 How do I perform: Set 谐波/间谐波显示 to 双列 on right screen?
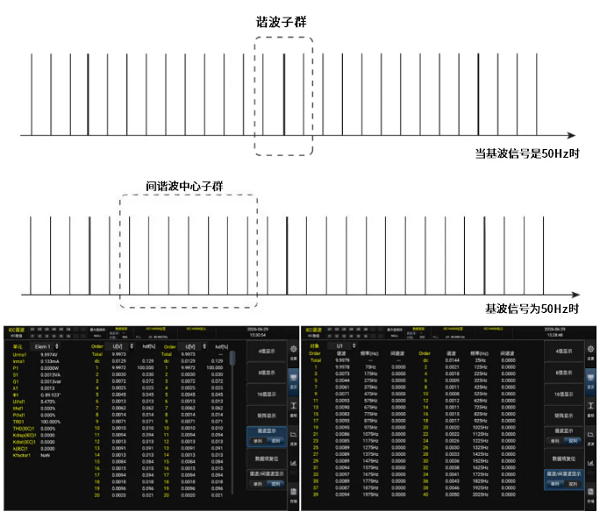(x=573, y=484)
